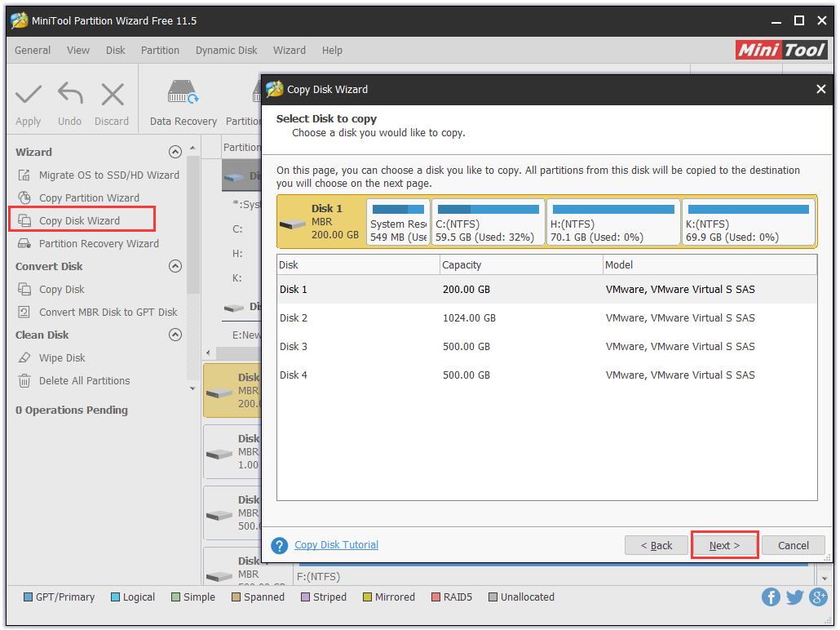The image size is (840, 630).
Task: Click the Simple legend swatch
Action: (175, 598)
